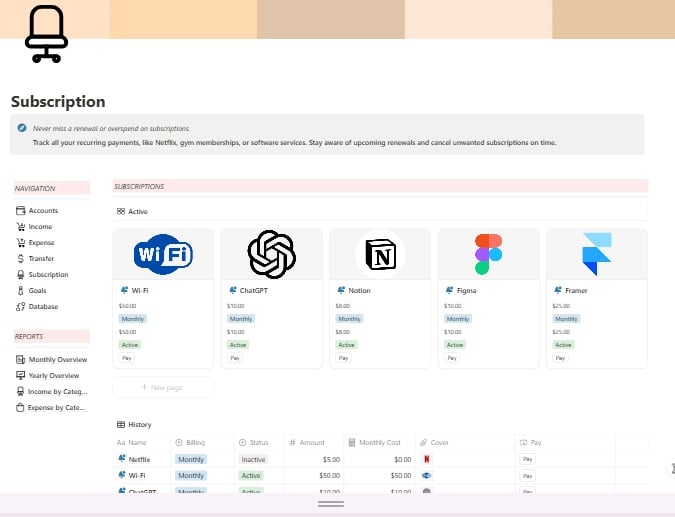Open the Expense navigation link
Screen dimensions: 675x517
(41, 242)
